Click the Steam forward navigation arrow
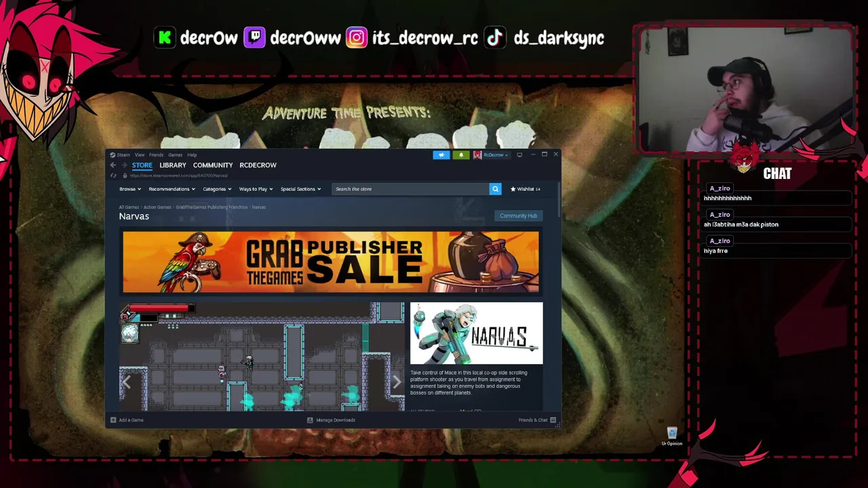The image size is (868, 488). click(x=124, y=165)
